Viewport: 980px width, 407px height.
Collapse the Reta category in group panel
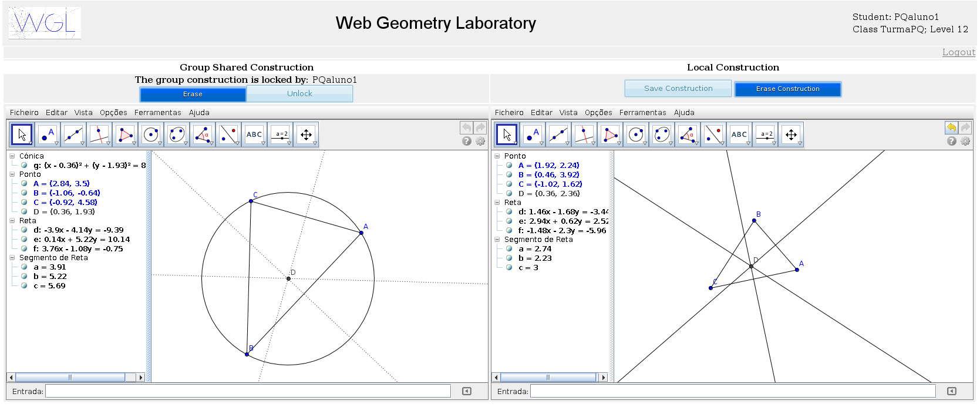12,221
